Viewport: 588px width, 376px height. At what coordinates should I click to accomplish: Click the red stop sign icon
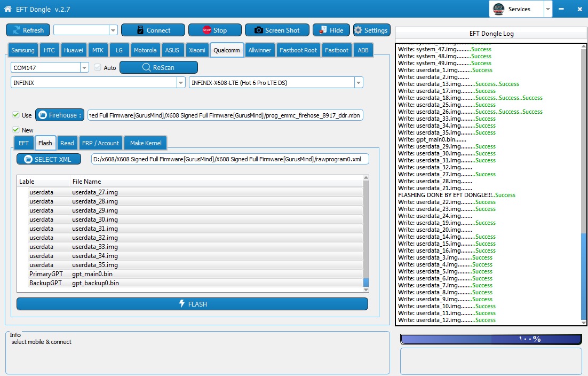pos(206,30)
